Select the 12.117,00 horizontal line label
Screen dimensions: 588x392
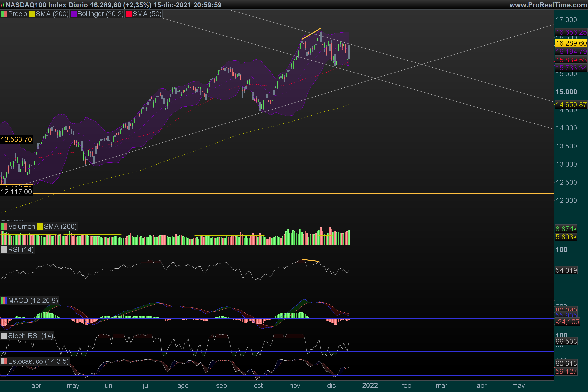(x=16, y=192)
